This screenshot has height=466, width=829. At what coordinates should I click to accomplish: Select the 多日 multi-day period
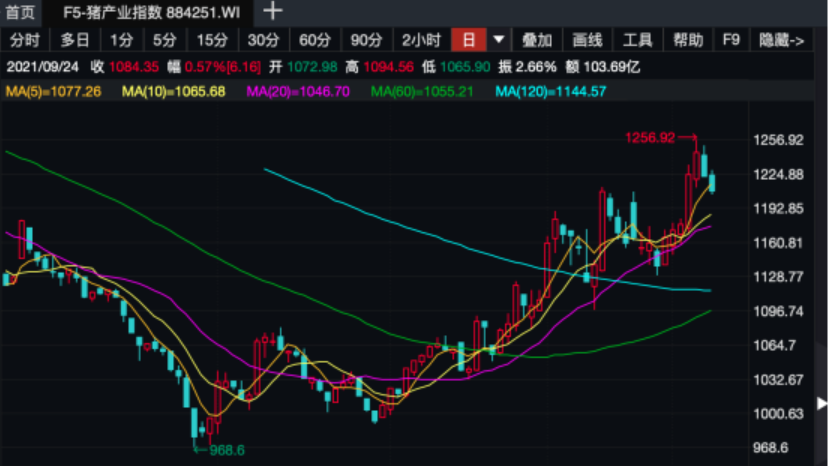[74, 41]
